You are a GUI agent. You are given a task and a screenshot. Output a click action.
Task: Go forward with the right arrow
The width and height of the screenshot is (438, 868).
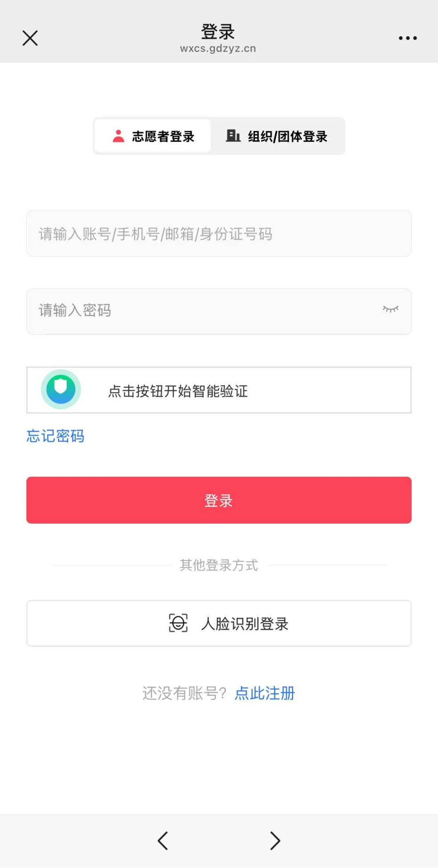(x=275, y=841)
